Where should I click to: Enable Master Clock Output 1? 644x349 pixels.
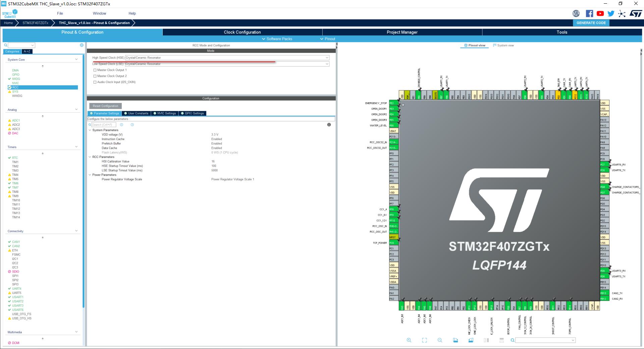95,70
